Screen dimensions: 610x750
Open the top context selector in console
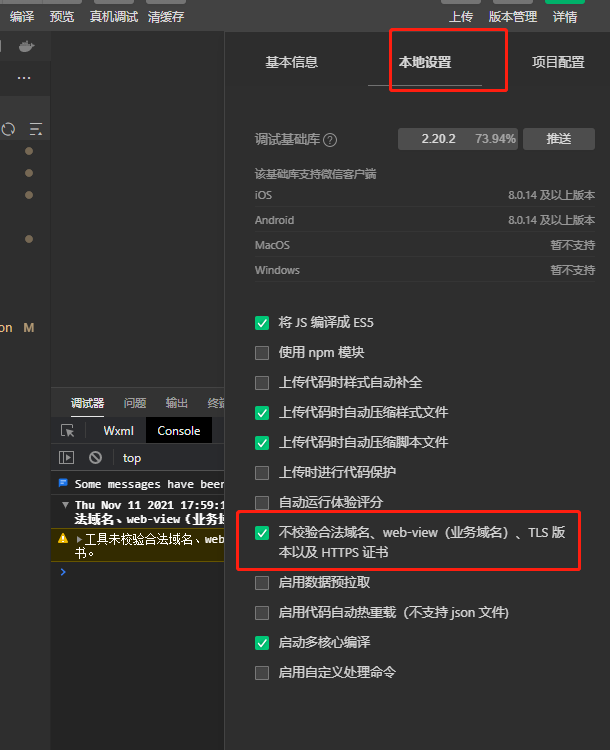pyautogui.click(x=132, y=458)
